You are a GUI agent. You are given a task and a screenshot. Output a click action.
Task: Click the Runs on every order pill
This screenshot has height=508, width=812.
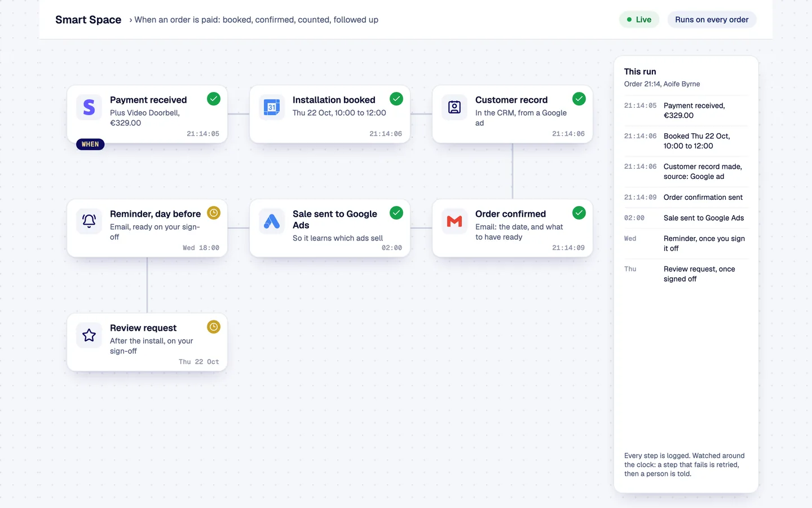click(x=712, y=20)
